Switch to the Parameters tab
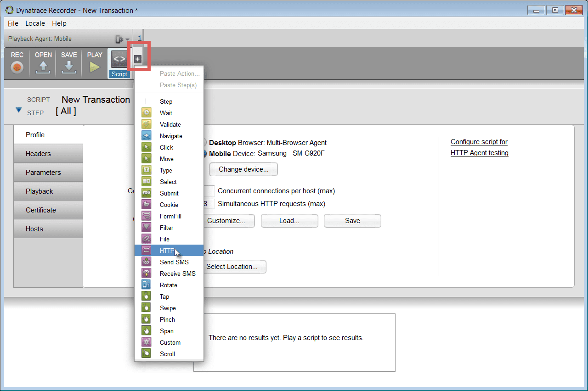The image size is (588, 391). [48, 173]
